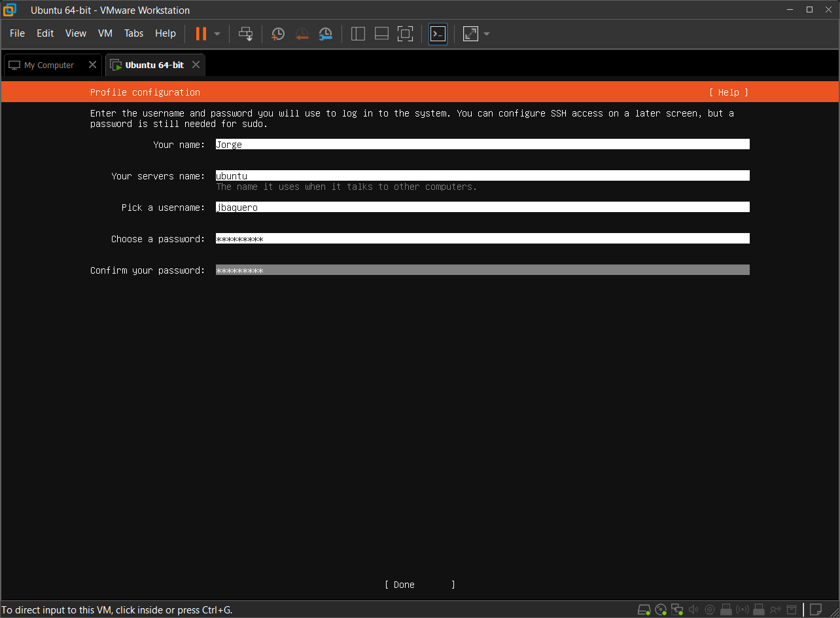
Task: Click the Pause virtual machine icon
Action: point(201,33)
